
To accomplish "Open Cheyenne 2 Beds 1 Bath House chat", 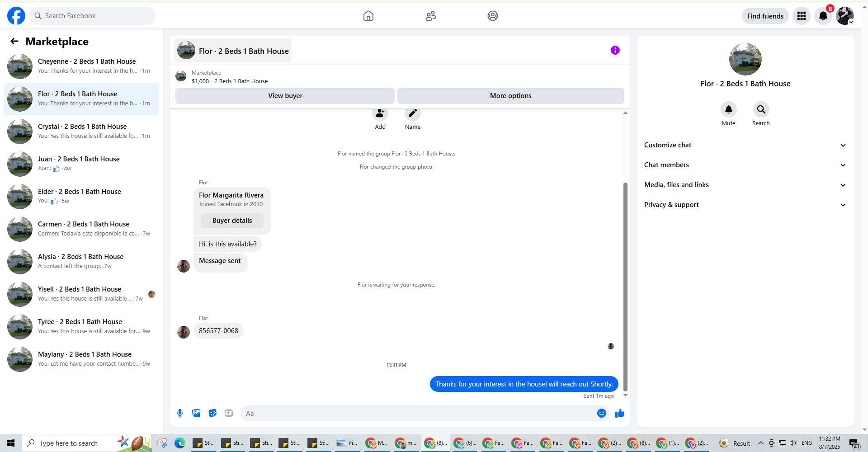I will point(81,66).
